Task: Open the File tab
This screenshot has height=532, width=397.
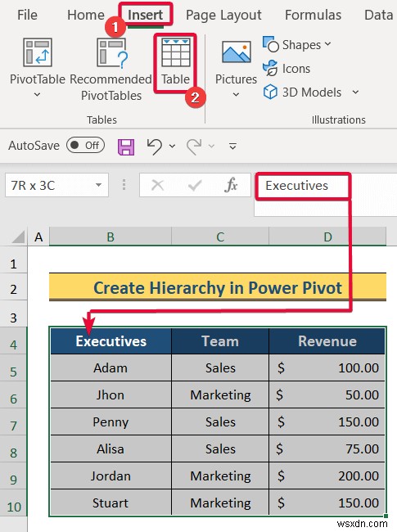Action: 27,15
